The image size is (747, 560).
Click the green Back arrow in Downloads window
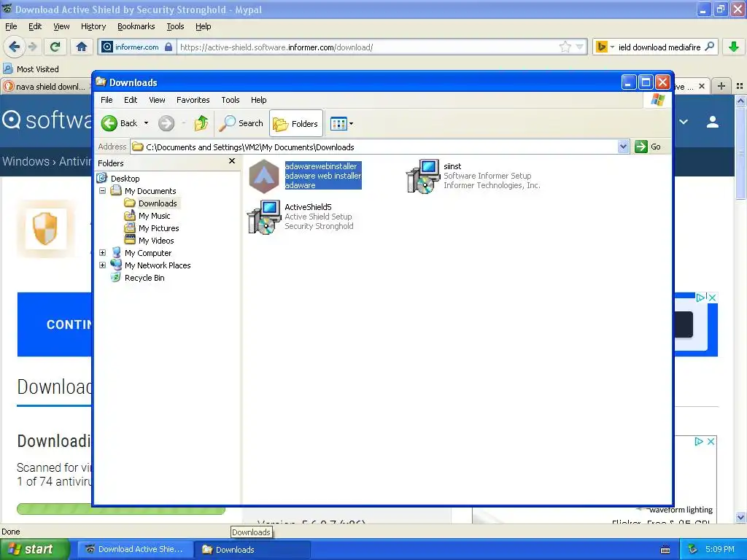click(x=109, y=123)
